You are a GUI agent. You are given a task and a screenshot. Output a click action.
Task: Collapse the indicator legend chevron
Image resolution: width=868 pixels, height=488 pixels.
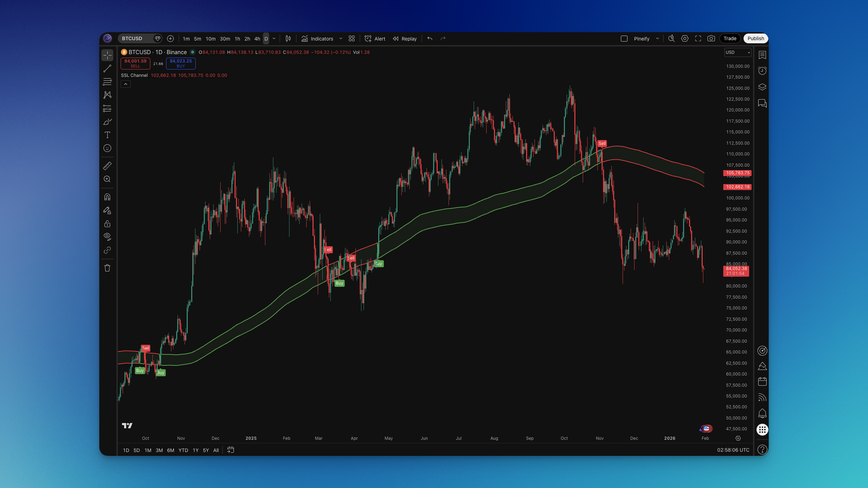[x=125, y=84]
